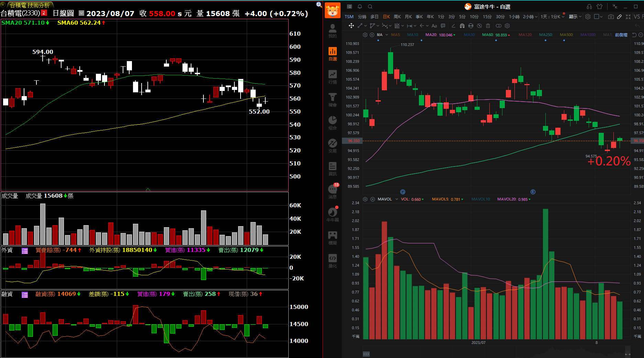Viewport: 644px width, 358px height.
Task: Select the 周K period tab
Action: click(x=397, y=16)
